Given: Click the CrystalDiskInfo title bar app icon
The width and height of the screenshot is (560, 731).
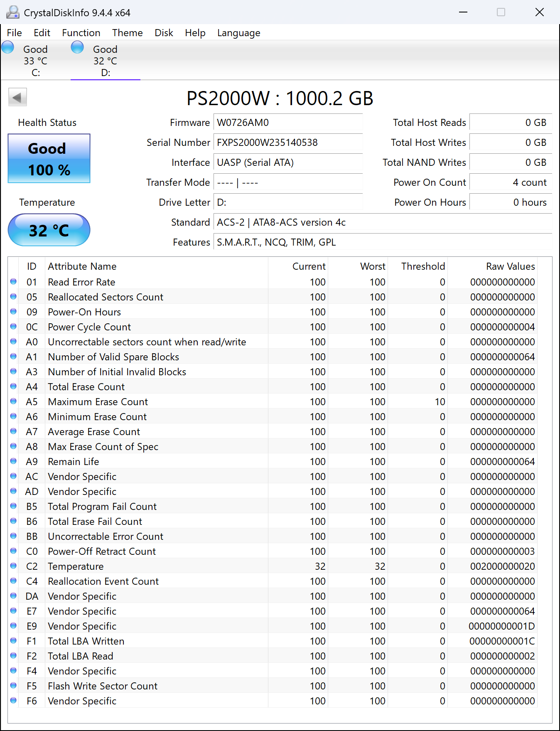Looking at the screenshot, I should coord(13,12).
